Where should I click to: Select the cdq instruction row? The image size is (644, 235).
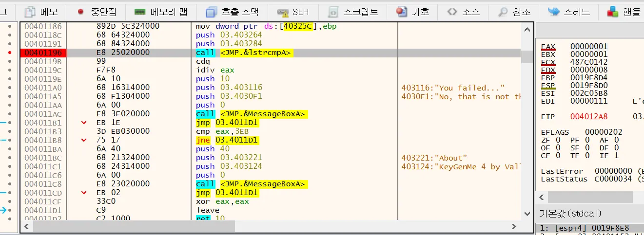coord(203,61)
